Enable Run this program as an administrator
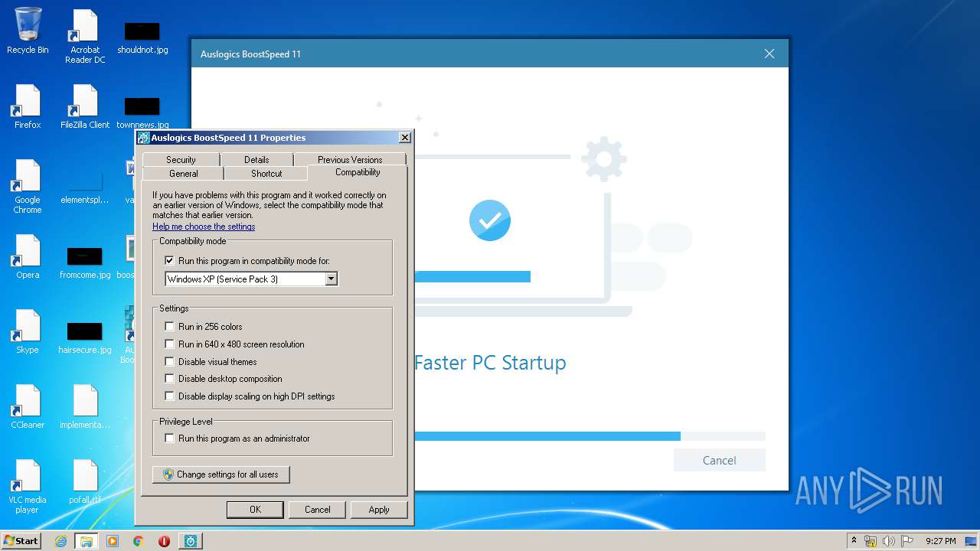 (170, 439)
